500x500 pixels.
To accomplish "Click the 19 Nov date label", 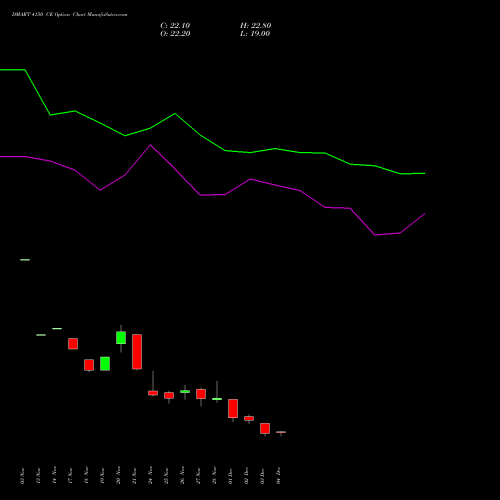I will (102, 475).
